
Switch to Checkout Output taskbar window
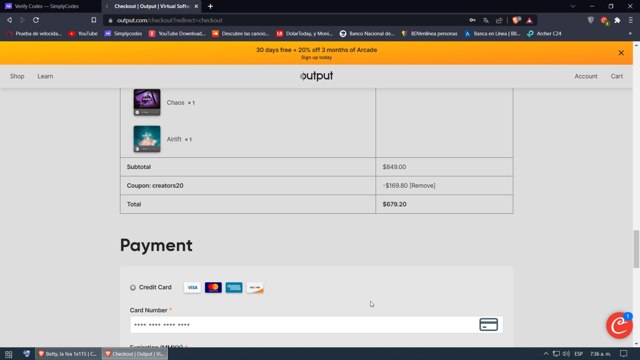tap(135, 354)
